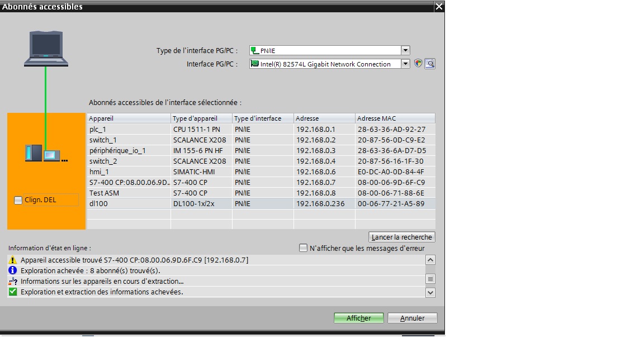Open the Type de l'interface PG/PC dropdown
644x362 pixels.
click(x=405, y=50)
